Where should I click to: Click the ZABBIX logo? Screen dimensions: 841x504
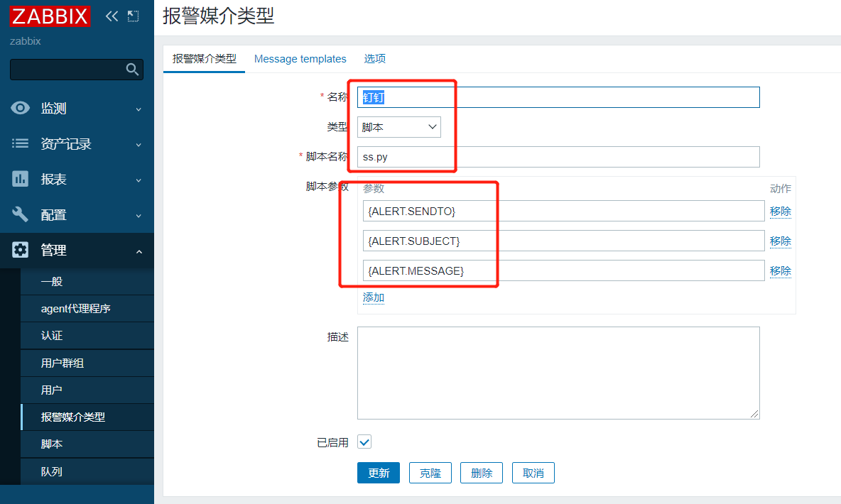click(x=50, y=16)
